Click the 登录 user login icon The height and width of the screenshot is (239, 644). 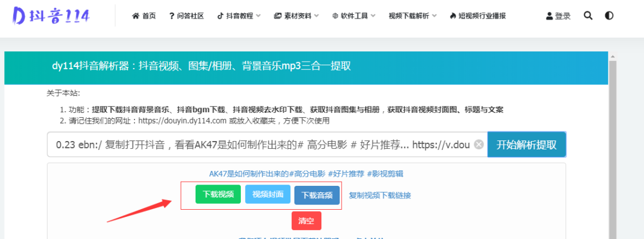[558, 16]
